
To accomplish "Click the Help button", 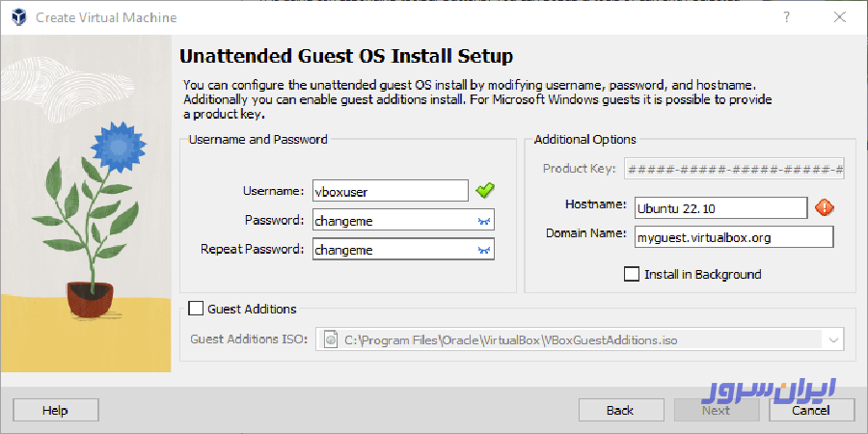I will [x=56, y=410].
